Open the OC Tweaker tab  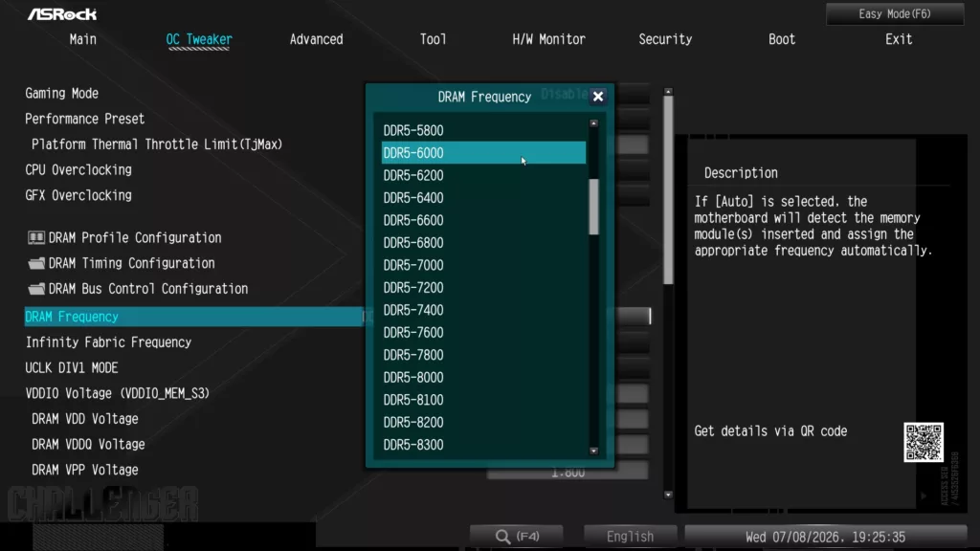click(x=199, y=39)
